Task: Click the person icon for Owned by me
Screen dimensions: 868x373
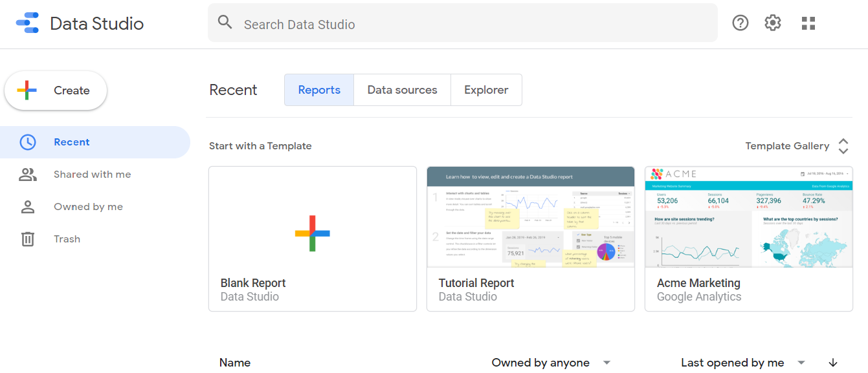Action: point(27,207)
